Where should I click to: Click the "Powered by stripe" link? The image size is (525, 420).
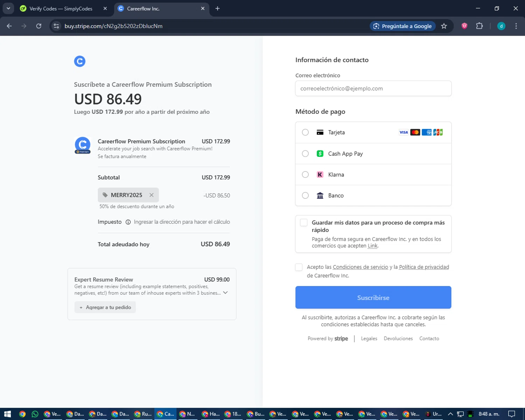point(328,338)
